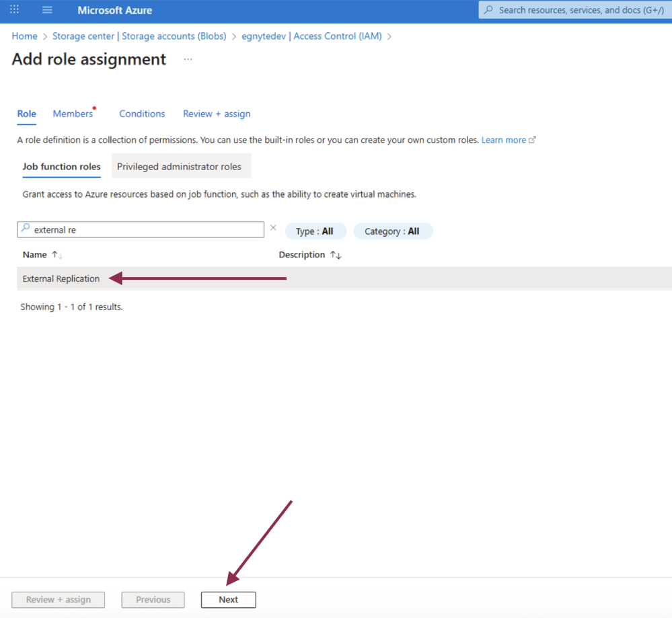Open the Type: All filter
The height and width of the screenshot is (618, 672).
[315, 231]
